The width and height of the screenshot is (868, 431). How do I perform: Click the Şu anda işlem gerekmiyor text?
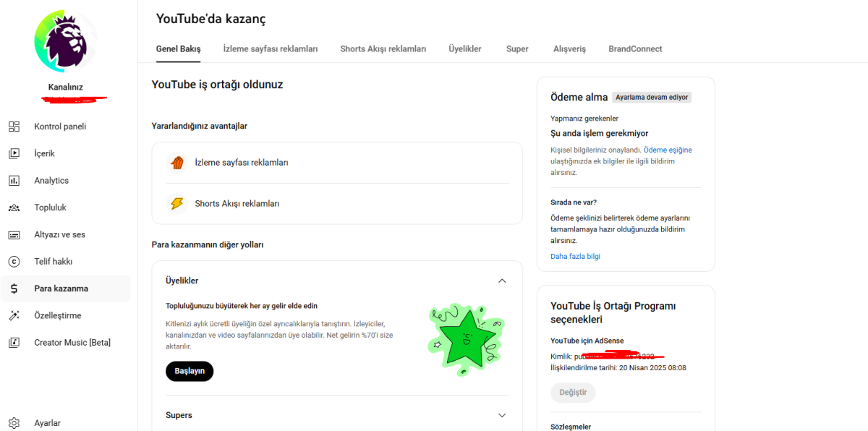pos(600,134)
